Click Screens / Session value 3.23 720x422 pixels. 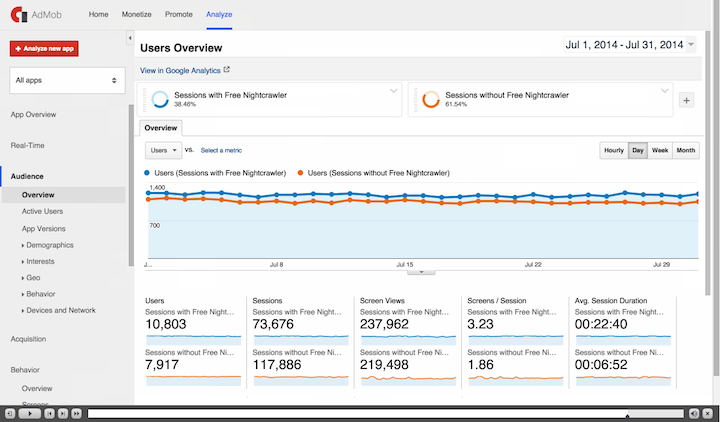click(x=480, y=324)
